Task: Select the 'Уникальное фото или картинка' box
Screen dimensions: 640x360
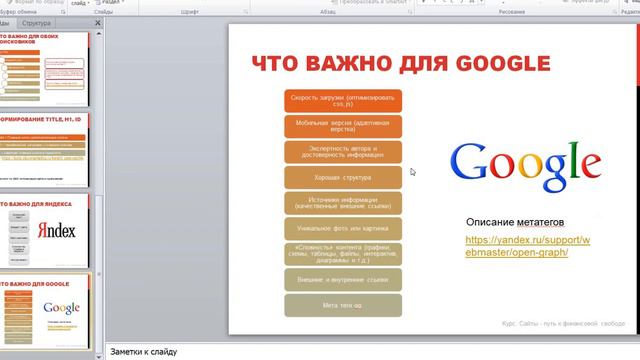Action: pos(343,229)
